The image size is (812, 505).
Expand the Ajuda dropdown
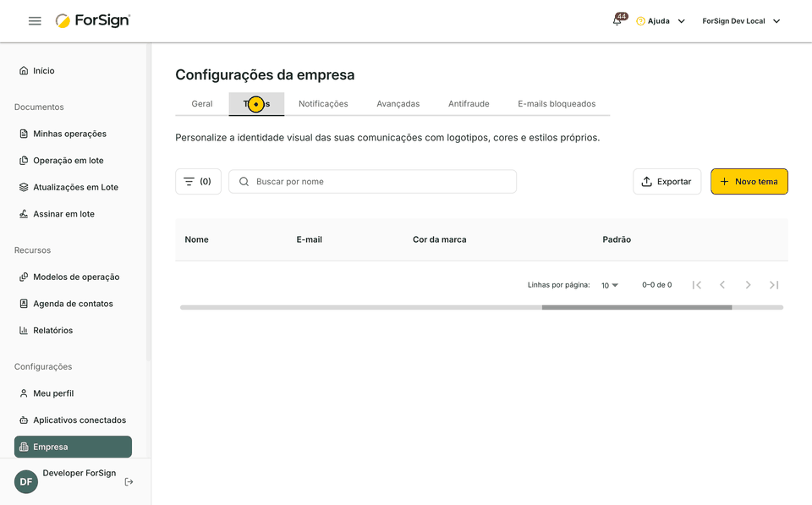tap(661, 21)
